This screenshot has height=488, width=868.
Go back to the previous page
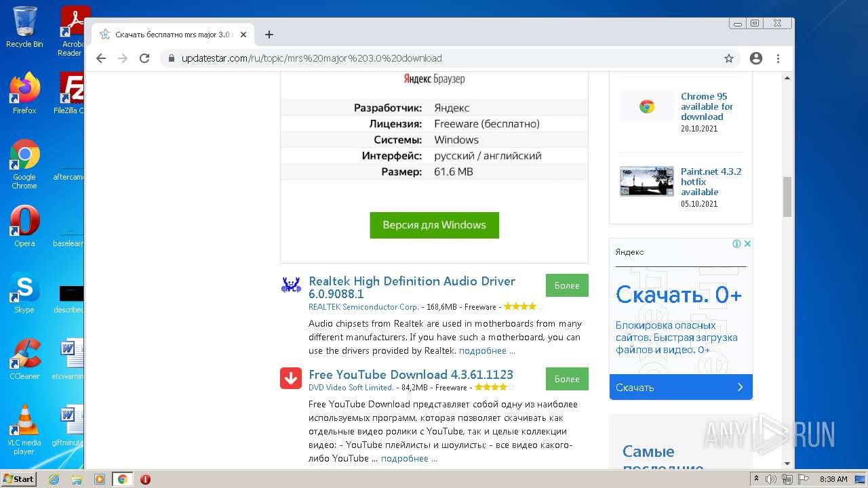point(101,58)
